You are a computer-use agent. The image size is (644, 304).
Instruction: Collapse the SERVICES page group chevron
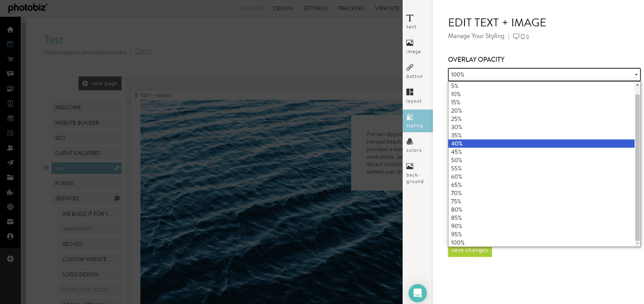point(117,198)
